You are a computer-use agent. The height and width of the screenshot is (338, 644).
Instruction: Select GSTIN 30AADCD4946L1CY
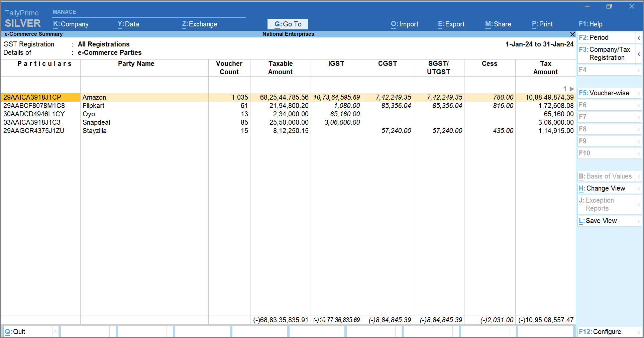34,114
